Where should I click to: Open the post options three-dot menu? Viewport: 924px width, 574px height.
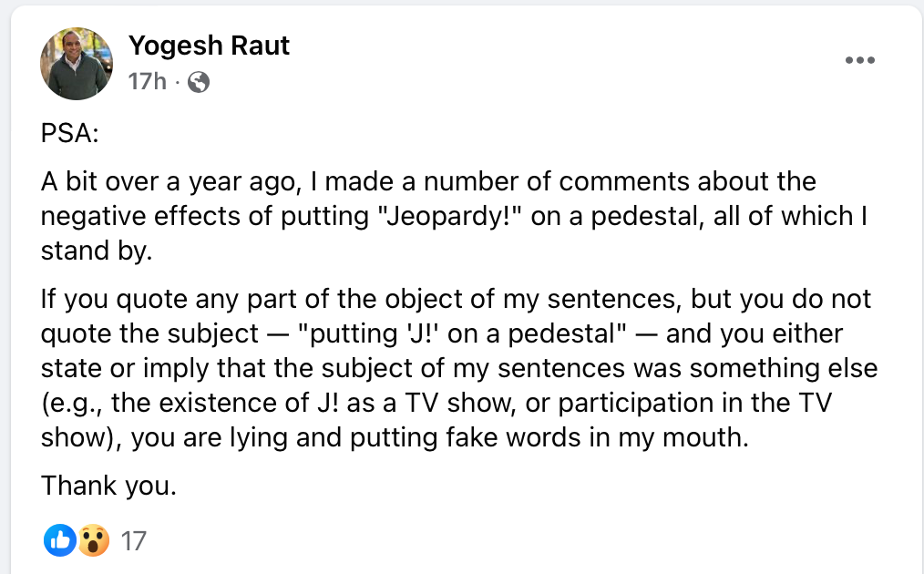[859, 60]
